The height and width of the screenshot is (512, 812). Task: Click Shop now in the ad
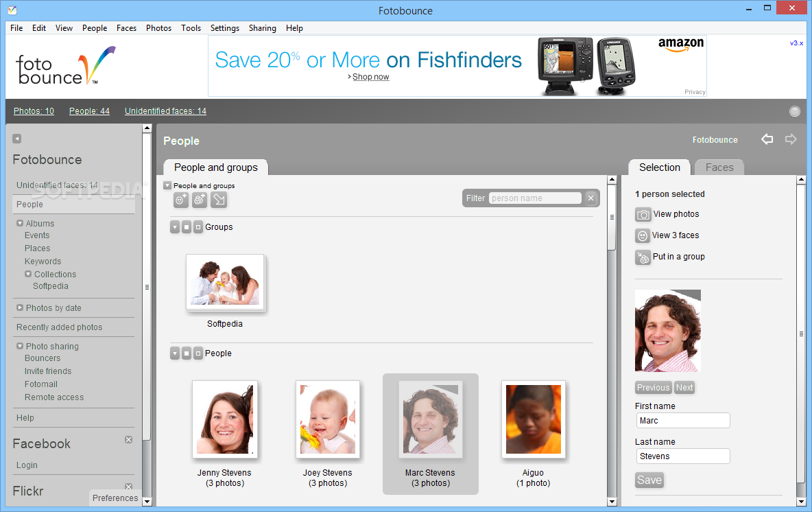pos(371,77)
